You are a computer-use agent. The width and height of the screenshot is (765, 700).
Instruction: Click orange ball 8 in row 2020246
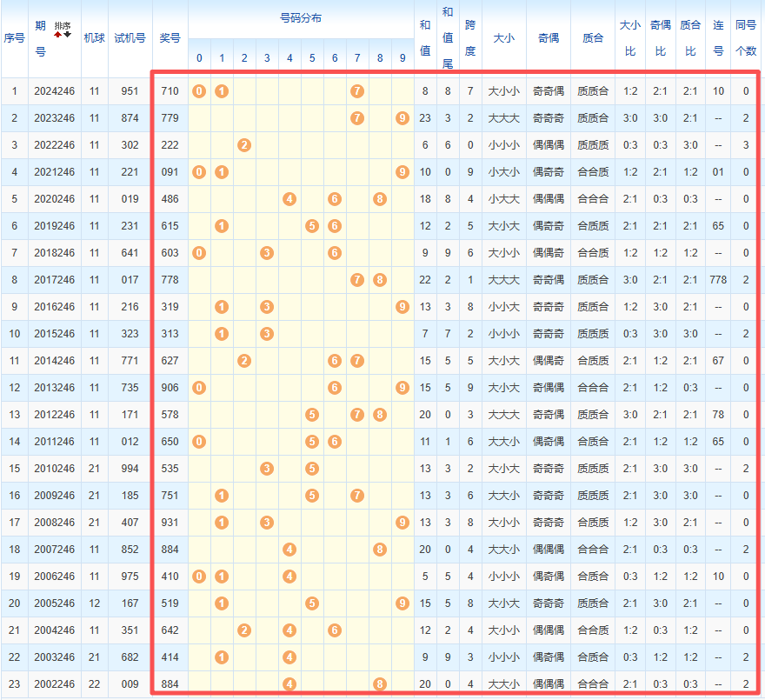point(380,198)
